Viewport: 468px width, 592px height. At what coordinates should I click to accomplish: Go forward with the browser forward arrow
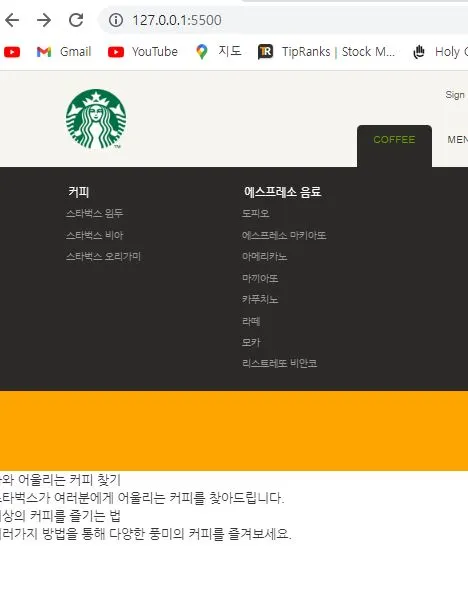[x=44, y=20]
